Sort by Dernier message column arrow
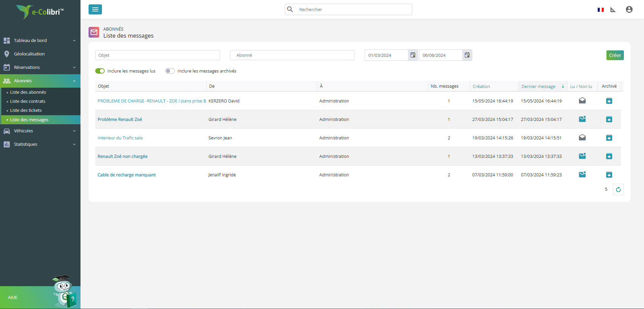The image size is (644, 309). coord(563,86)
